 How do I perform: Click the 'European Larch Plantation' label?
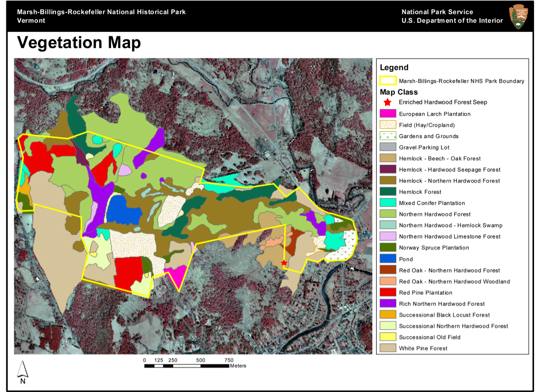(x=435, y=114)
